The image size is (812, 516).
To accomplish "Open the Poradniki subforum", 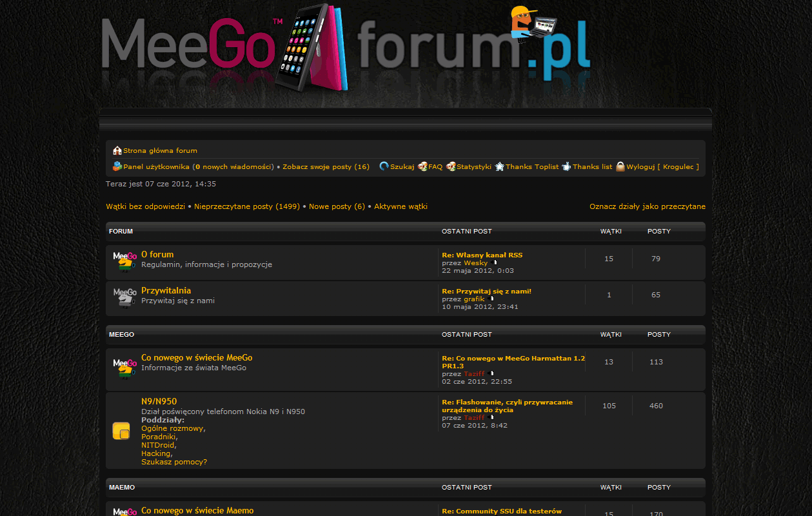I will (159, 437).
